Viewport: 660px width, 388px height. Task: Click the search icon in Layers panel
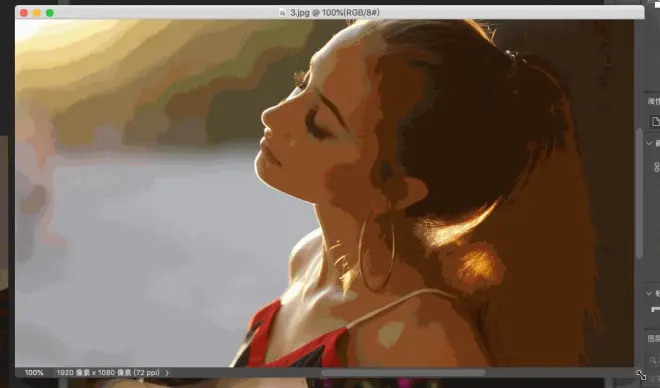click(652, 360)
